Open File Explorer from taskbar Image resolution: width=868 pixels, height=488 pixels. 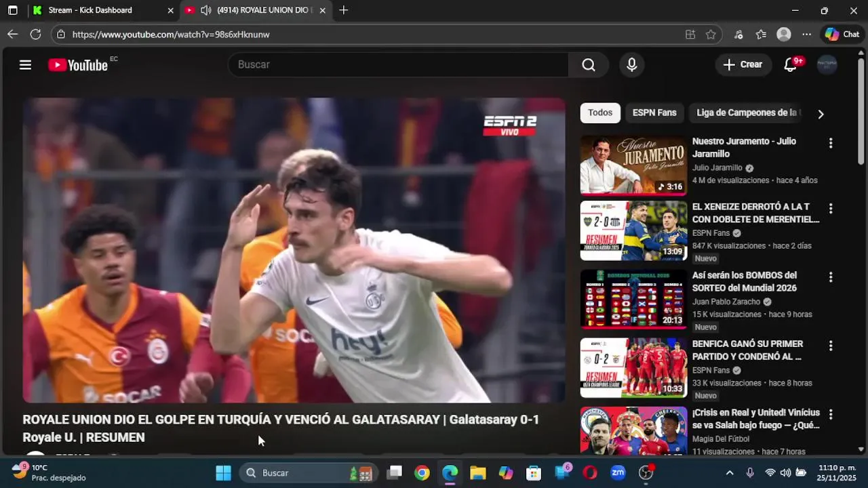click(x=478, y=472)
